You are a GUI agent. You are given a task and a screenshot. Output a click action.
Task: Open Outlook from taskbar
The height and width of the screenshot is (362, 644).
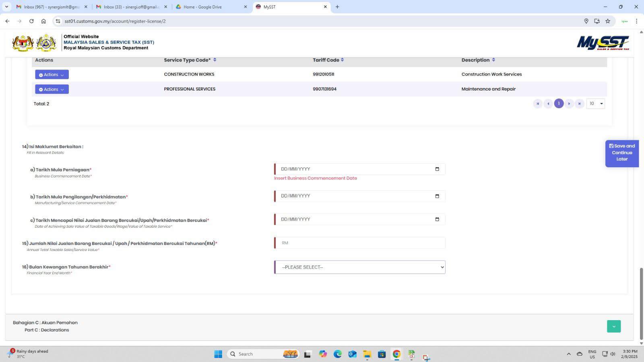[x=352, y=354]
